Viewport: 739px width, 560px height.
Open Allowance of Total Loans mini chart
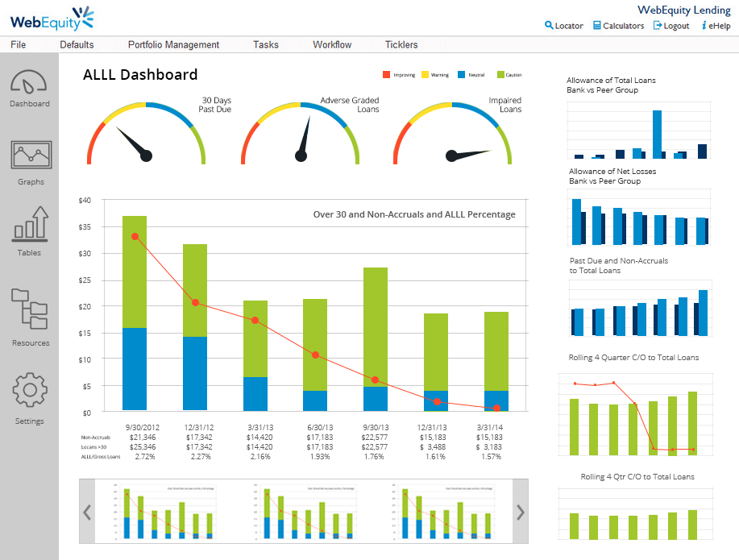click(638, 131)
